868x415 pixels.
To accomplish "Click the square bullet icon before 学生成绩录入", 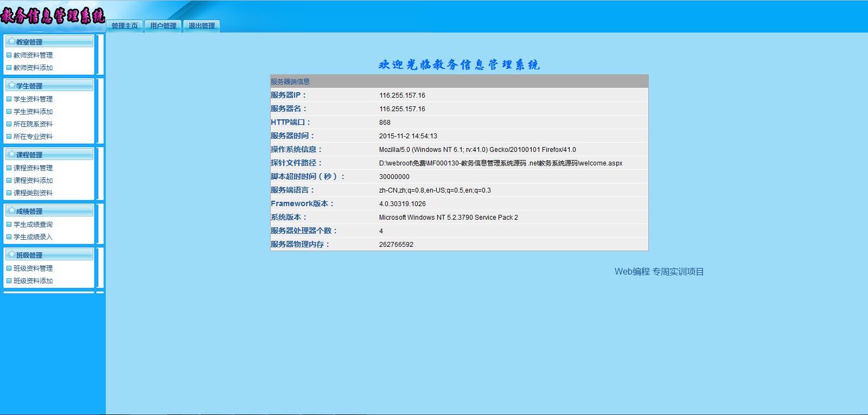I will (9, 237).
